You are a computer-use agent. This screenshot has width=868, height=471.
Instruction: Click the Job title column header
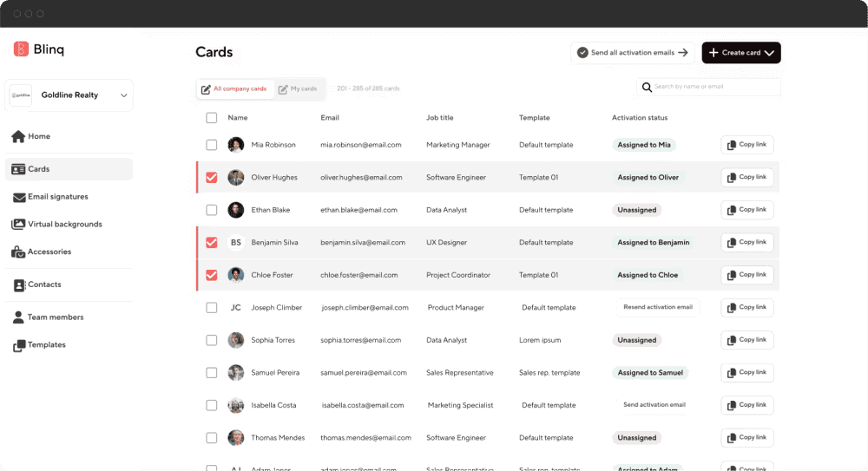(x=439, y=118)
